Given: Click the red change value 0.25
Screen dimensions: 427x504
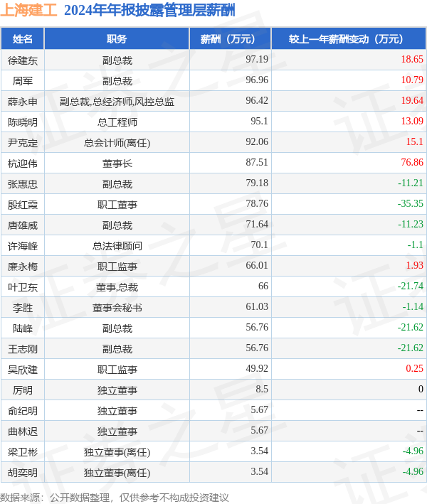Looking at the screenshot, I should (x=414, y=368).
